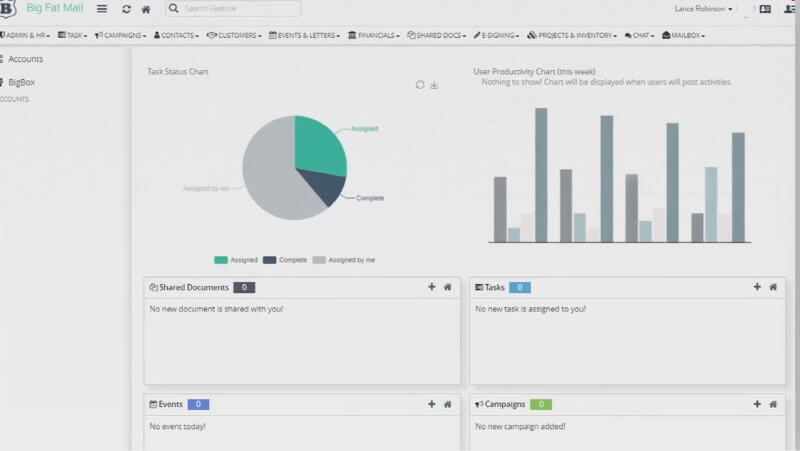Open Tasks panel home icon
This screenshot has width=800, height=451.
pyautogui.click(x=773, y=287)
